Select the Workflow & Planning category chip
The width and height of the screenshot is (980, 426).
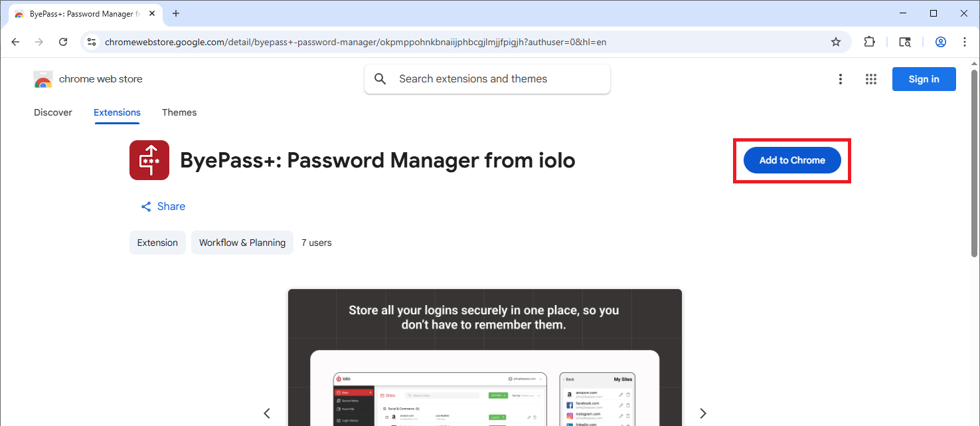(242, 243)
